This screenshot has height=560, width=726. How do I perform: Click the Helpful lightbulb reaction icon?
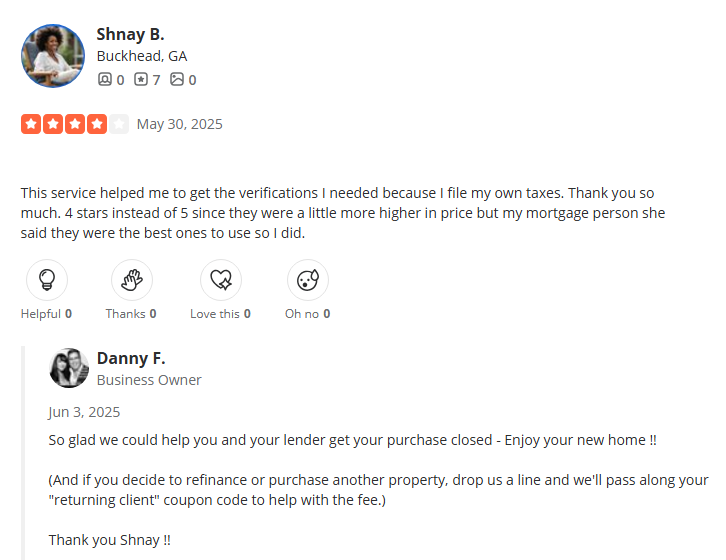(47, 280)
